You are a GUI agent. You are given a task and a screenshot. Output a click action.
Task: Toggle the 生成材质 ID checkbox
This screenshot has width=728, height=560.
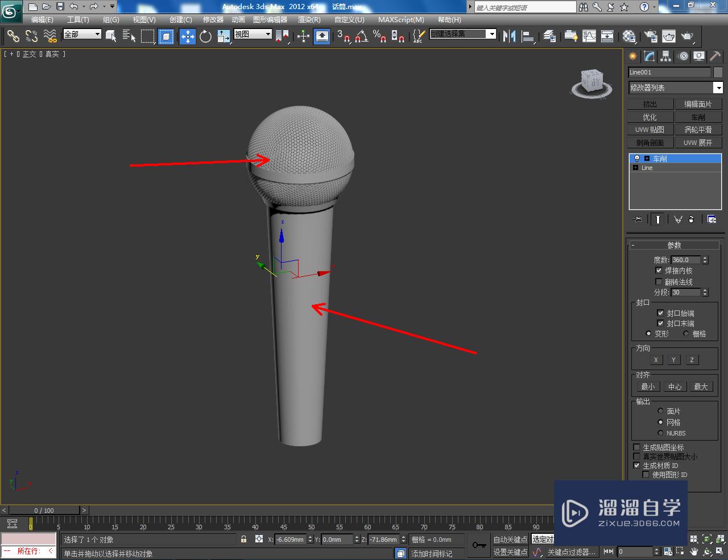pyautogui.click(x=637, y=465)
